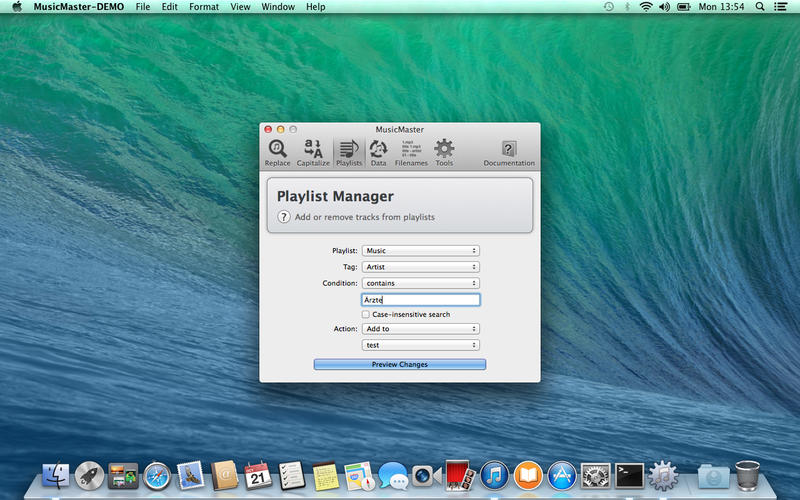This screenshot has width=800, height=500.
Task: Open the Capitalize tool
Action: pyautogui.click(x=313, y=153)
